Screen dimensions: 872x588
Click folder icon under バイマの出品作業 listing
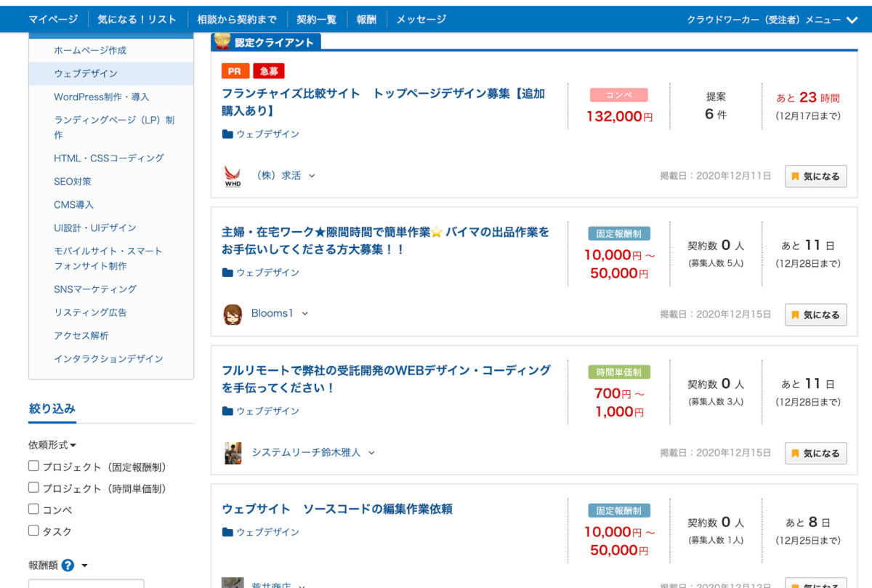(227, 273)
